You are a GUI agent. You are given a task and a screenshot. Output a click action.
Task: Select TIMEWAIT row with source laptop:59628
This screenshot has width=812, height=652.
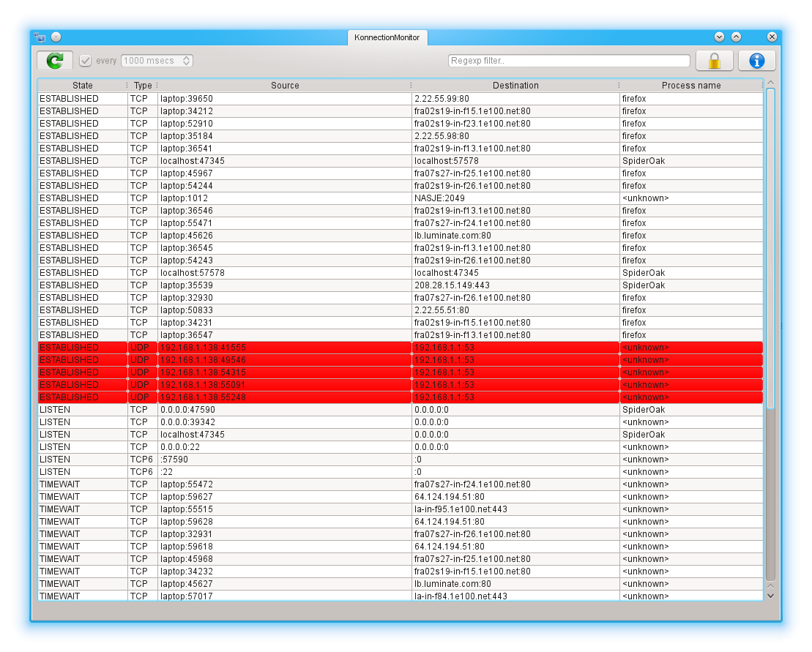click(401, 522)
